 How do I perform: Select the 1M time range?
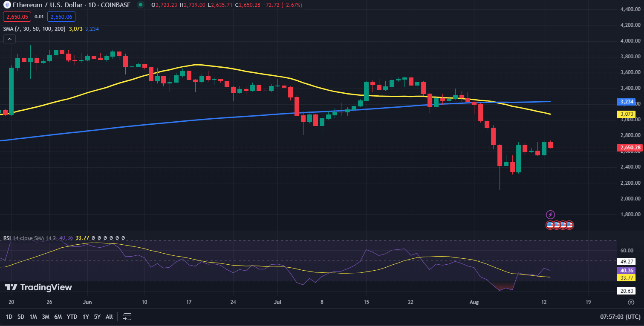pyautogui.click(x=33, y=317)
